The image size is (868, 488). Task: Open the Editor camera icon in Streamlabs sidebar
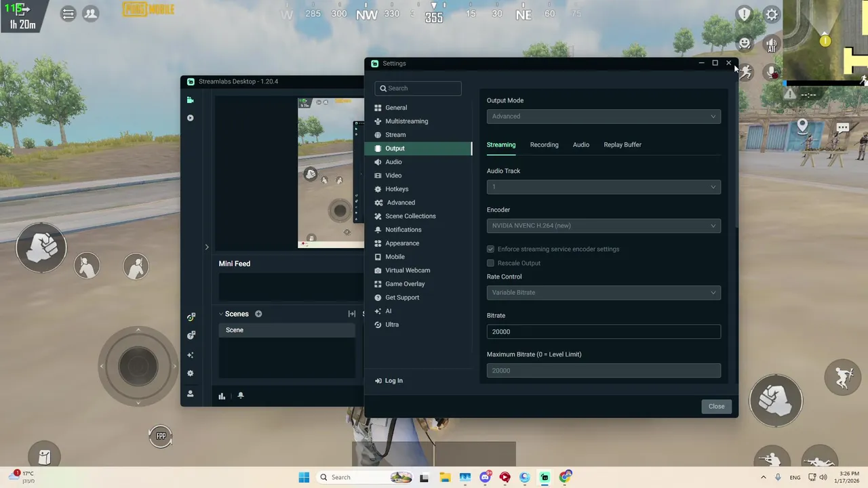tap(191, 100)
